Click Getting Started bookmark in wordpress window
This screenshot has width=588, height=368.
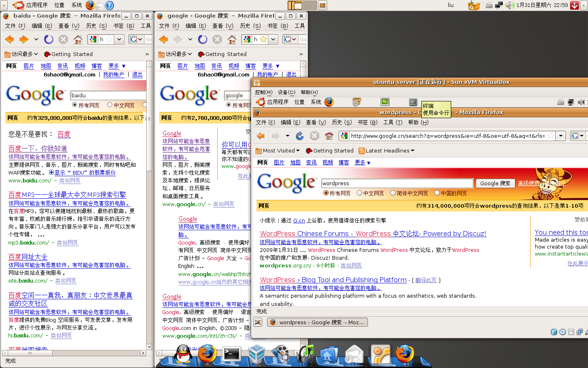pos(330,150)
